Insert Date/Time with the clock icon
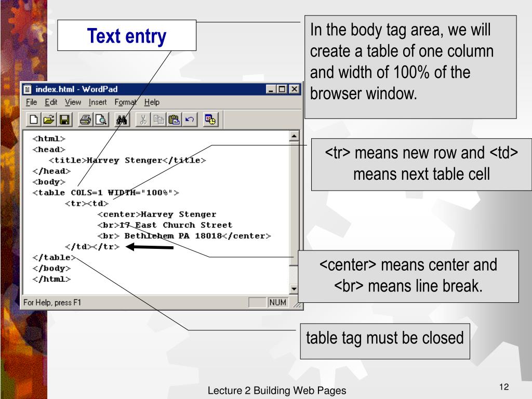 (210, 119)
